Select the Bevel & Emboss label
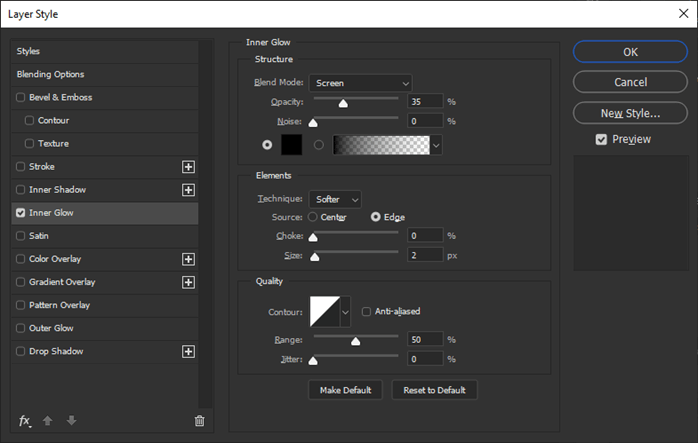698x443 pixels. coord(61,97)
